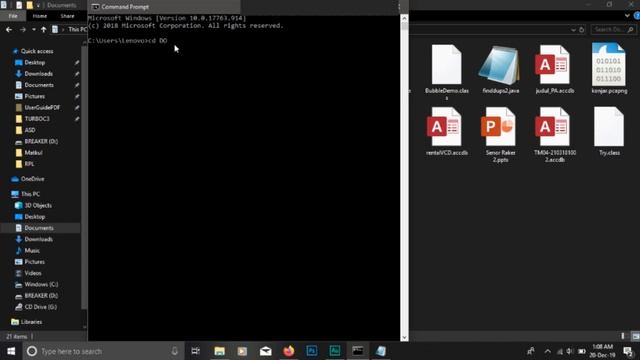Click Command Prompt scrollbar up arrow
Image resolution: width=640 pixels, height=360 pixels.
click(x=404, y=18)
